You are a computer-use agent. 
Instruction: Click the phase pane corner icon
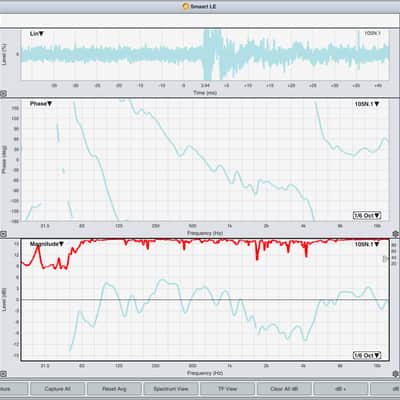[x=3, y=234]
